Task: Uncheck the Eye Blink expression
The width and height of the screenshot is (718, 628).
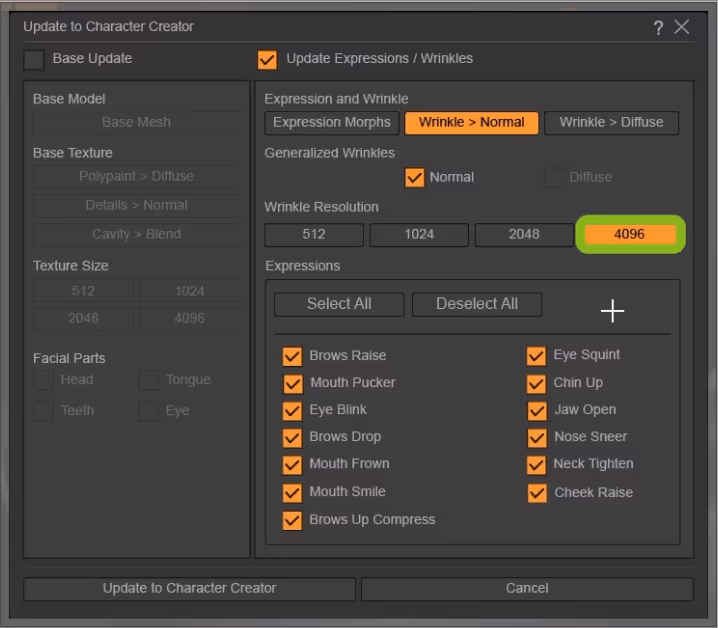Action: pos(292,411)
